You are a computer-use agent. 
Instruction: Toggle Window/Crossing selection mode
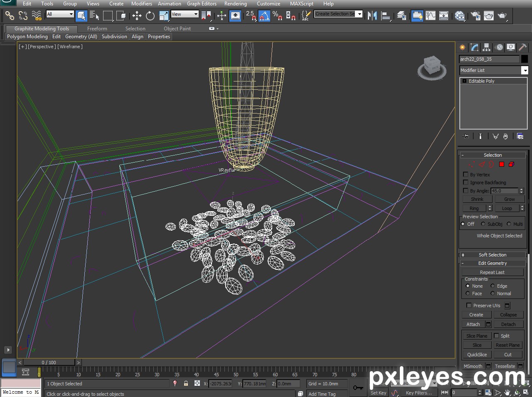pyautogui.click(x=121, y=16)
